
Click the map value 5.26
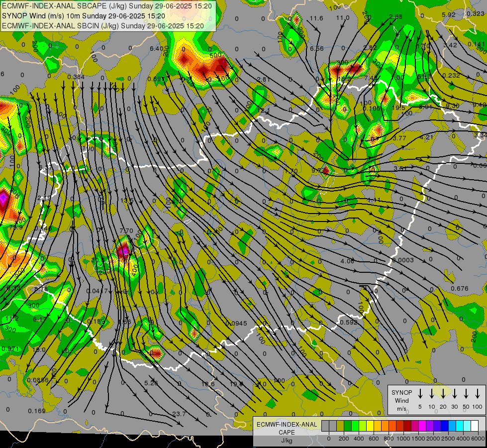coord(151,383)
